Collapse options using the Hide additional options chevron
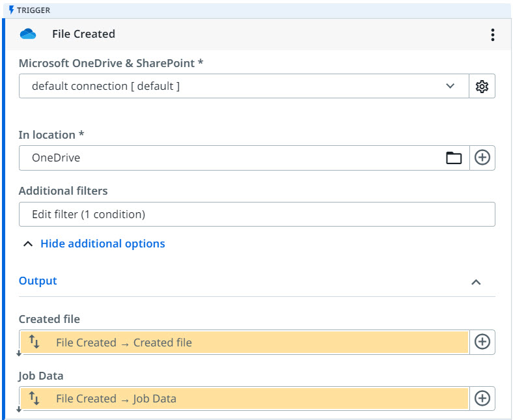 point(27,244)
